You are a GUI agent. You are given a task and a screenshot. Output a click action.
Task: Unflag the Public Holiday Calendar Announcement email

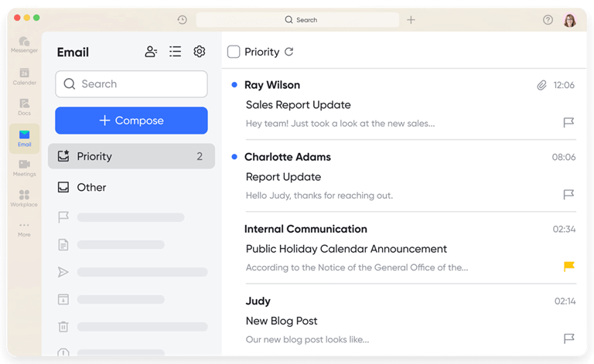pyautogui.click(x=569, y=267)
